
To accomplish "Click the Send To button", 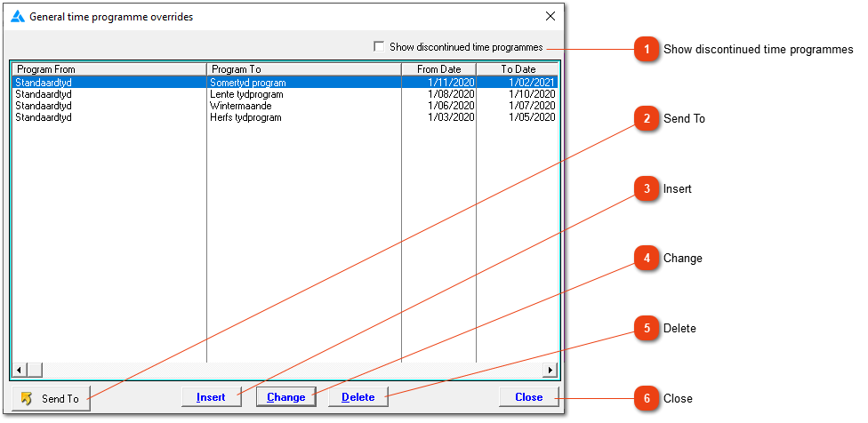I will tap(51, 399).
